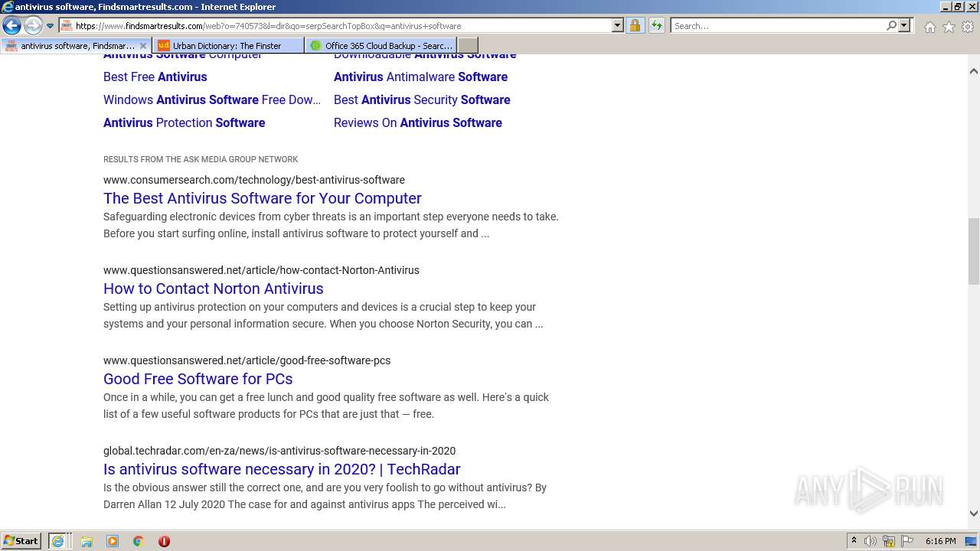Screen dimensions: 980x551
Task: Launch Google Chrome from taskbar
Action: coord(138,541)
